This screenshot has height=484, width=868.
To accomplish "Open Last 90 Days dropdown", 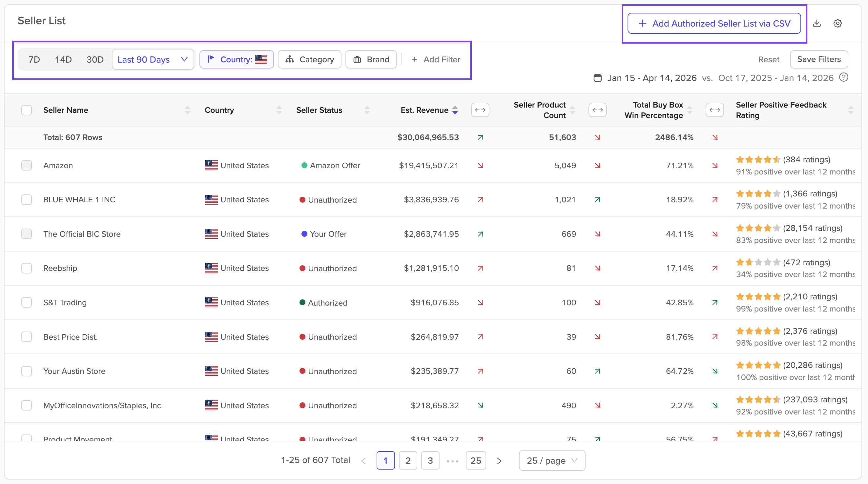I will pyautogui.click(x=153, y=59).
